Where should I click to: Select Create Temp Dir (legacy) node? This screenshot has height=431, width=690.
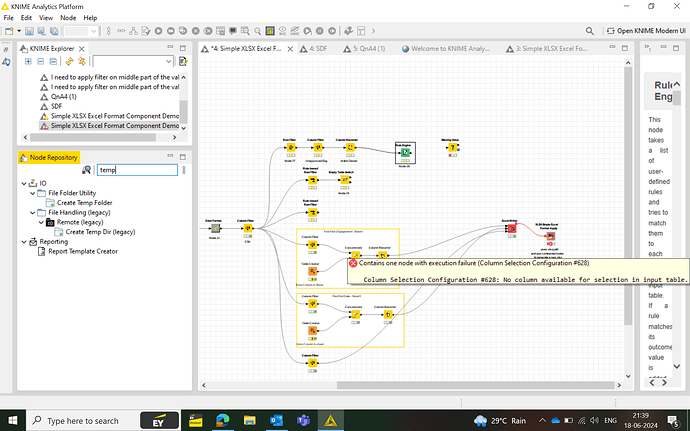click(100, 232)
